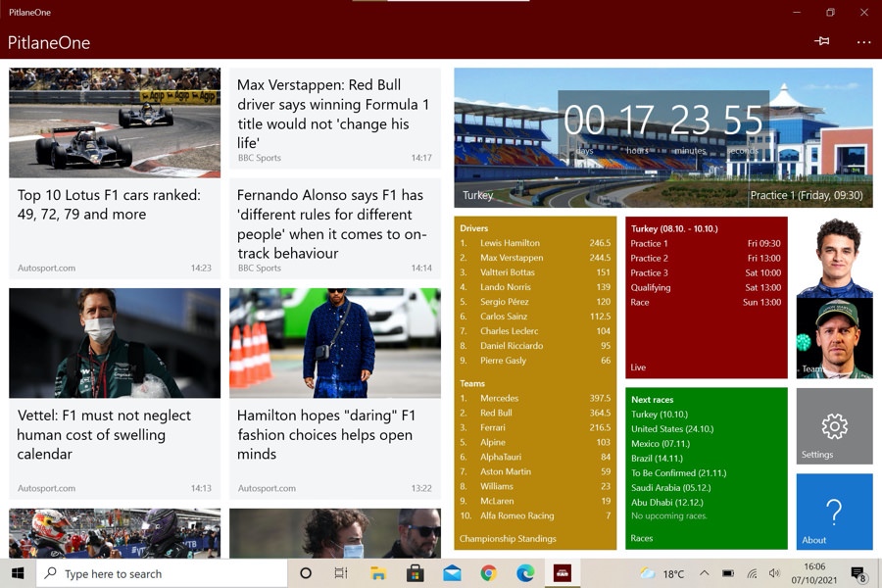
Task: Click Qualifying Sat 13:00 session row
Action: click(706, 287)
